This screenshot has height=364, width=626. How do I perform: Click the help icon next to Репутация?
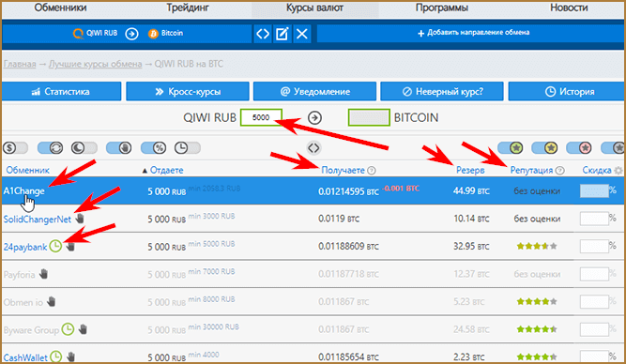[560, 171]
